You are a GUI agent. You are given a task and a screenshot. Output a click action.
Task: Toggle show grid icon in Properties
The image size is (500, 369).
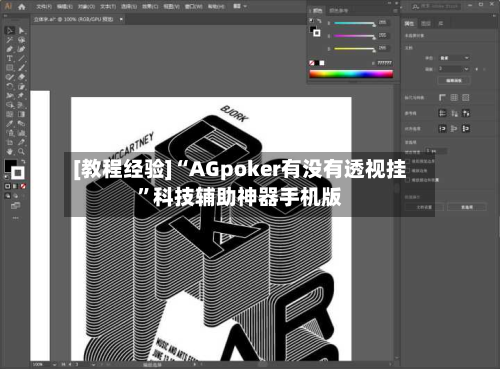tap(454, 98)
